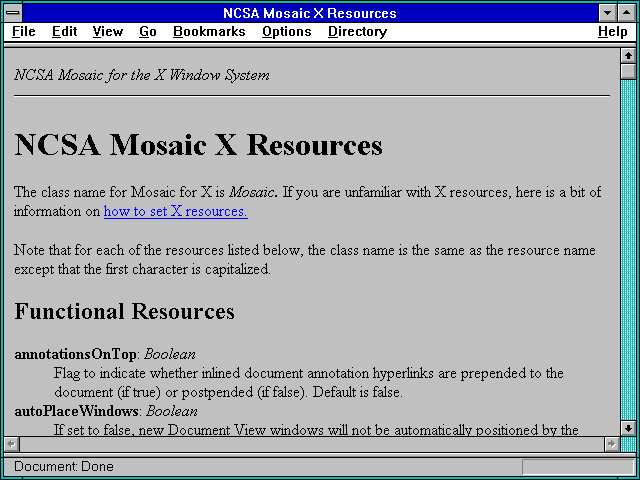Click 'Boolean' next to autoPlaceWindows
The width and height of the screenshot is (640, 480).
(x=172, y=411)
